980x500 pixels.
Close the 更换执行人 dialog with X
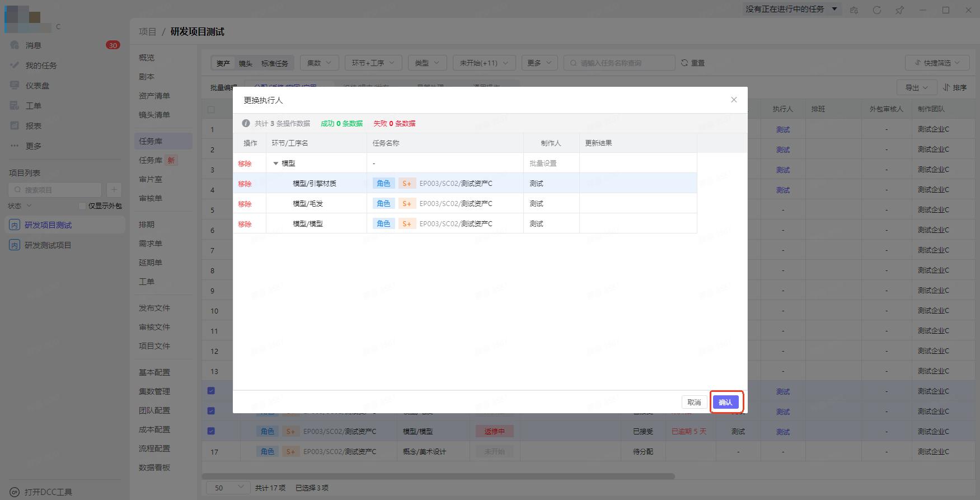(x=734, y=100)
